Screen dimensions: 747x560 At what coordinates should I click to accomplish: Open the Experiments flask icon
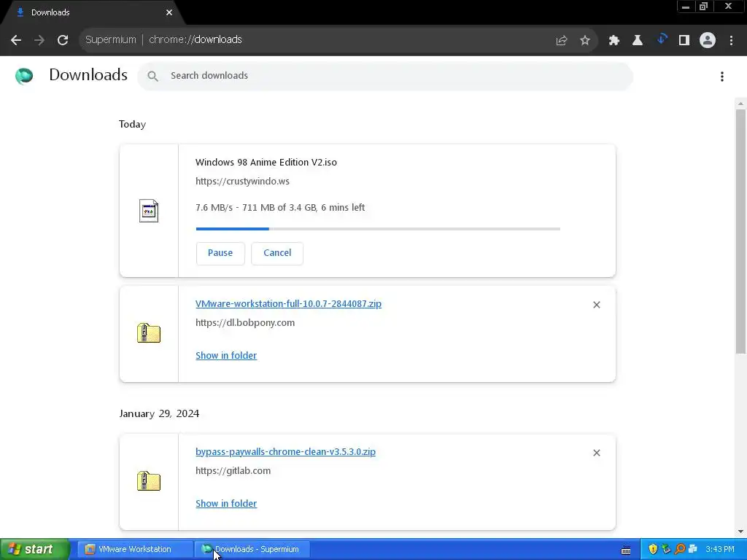click(638, 41)
